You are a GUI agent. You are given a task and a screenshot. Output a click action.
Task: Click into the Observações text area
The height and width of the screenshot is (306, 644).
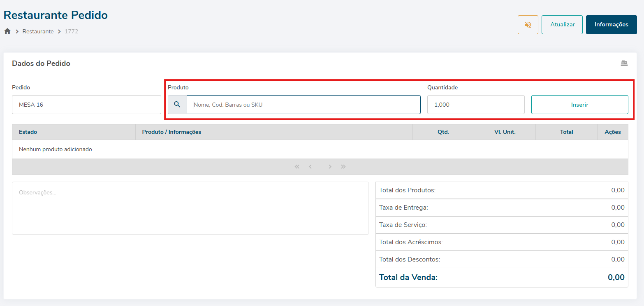tap(190, 208)
